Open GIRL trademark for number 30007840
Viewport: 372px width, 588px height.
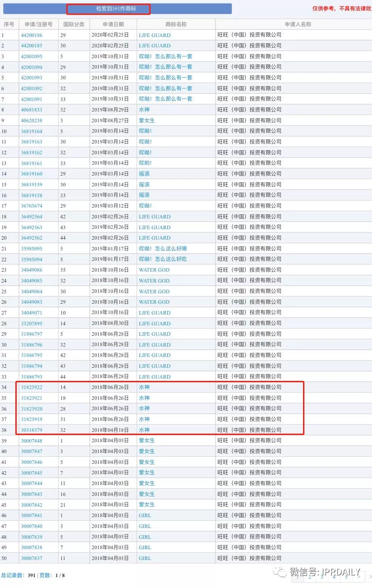coord(145,526)
